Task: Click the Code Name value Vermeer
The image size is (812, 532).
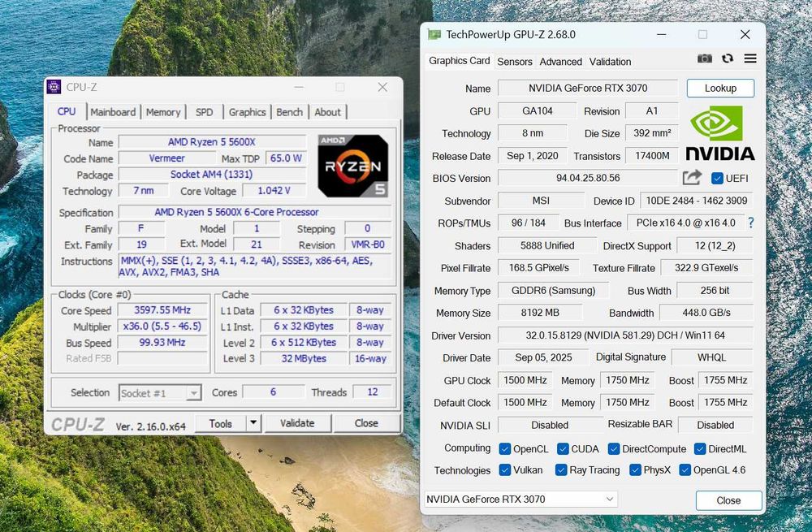Action: pos(166,158)
